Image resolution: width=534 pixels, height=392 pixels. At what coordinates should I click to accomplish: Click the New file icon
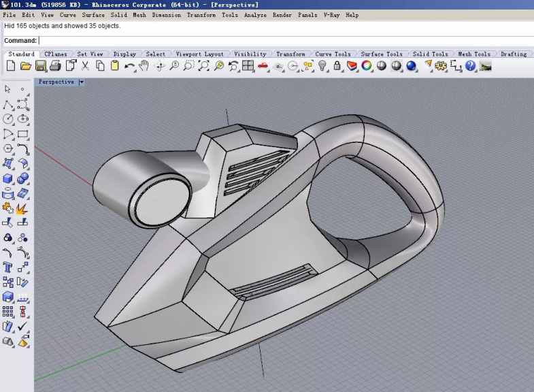click(x=11, y=66)
